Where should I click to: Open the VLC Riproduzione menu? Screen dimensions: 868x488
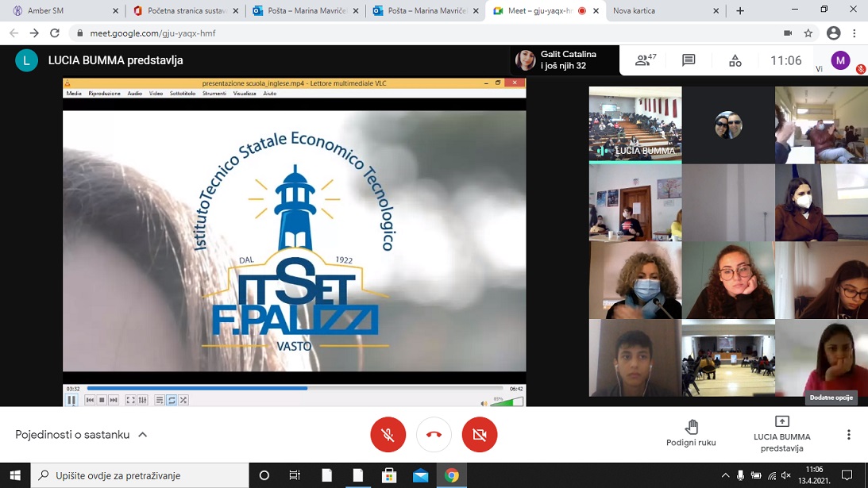coord(104,94)
